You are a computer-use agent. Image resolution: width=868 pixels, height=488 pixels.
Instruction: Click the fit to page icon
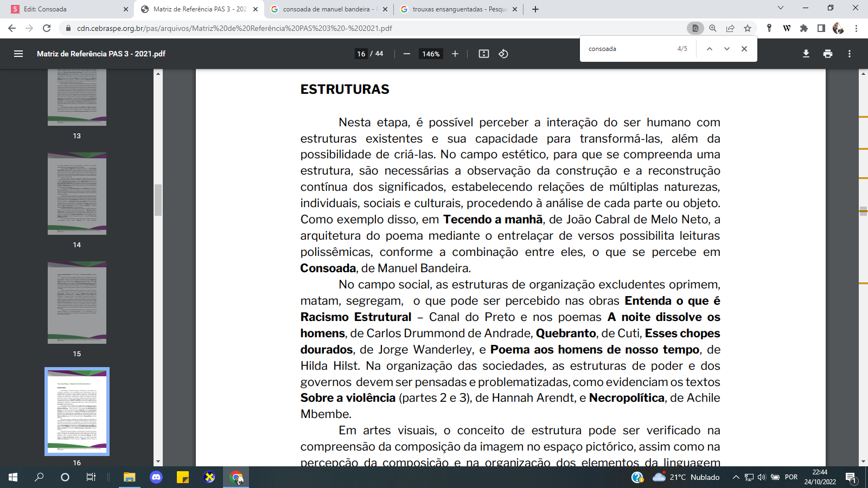click(484, 54)
